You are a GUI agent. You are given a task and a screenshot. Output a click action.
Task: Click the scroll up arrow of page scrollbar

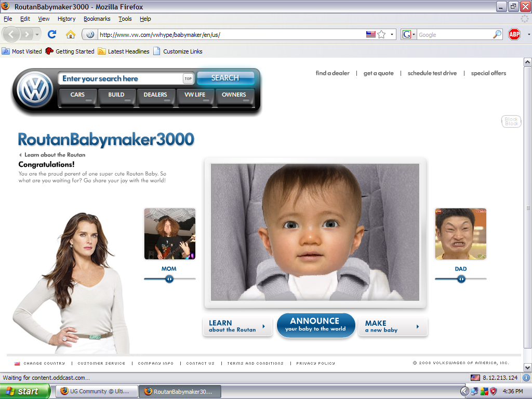(x=527, y=62)
